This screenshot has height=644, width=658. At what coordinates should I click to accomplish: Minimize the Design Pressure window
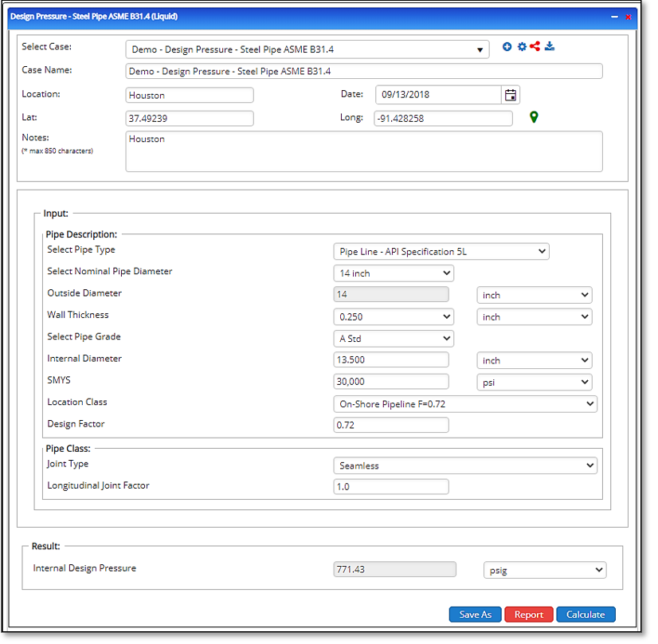(x=613, y=17)
